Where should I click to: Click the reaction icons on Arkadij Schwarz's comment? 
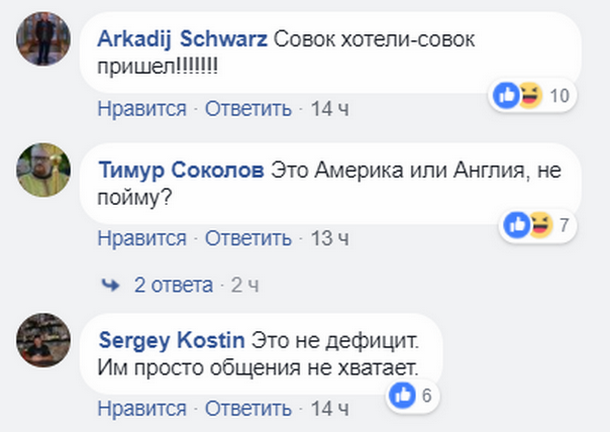coord(518,96)
